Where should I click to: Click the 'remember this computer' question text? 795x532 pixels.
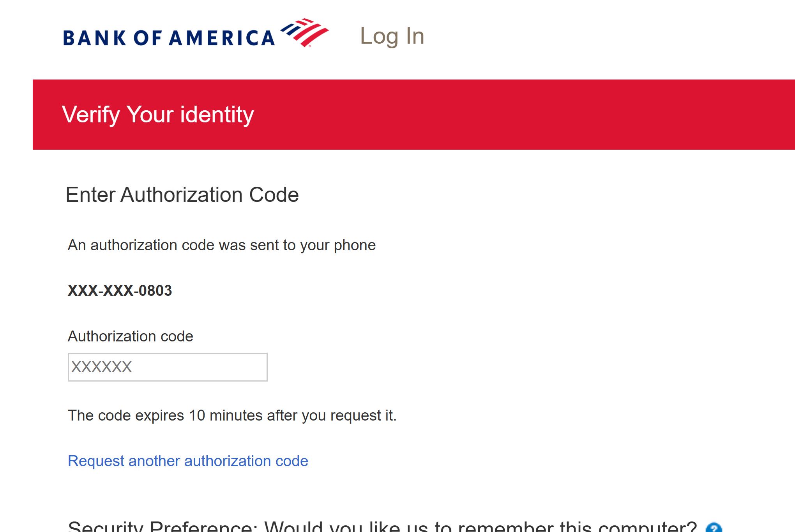click(x=480, y=527)
